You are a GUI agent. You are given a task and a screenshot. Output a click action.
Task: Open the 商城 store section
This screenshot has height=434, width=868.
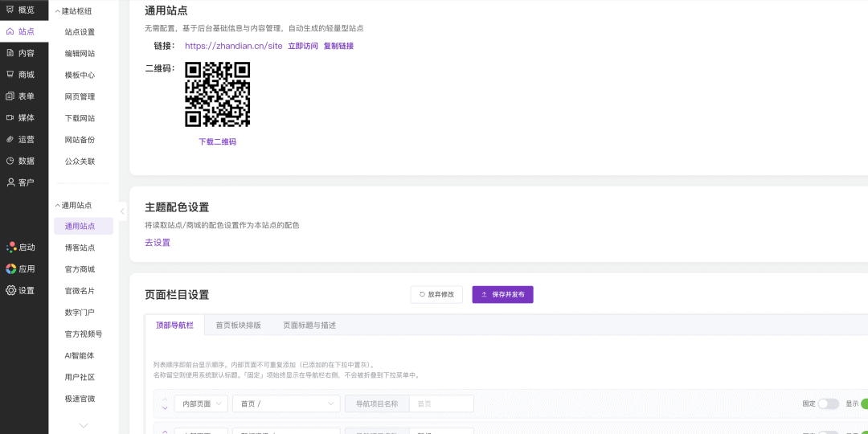tap(20, 75)
